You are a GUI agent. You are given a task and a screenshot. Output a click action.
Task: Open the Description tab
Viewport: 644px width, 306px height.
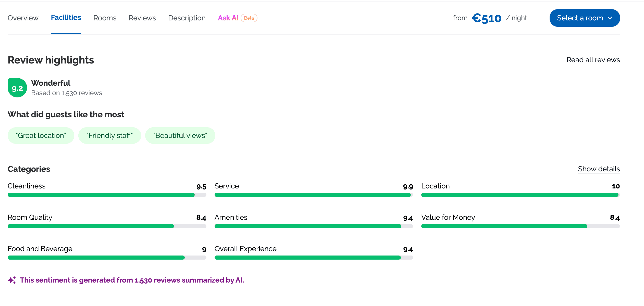[187, 18]
